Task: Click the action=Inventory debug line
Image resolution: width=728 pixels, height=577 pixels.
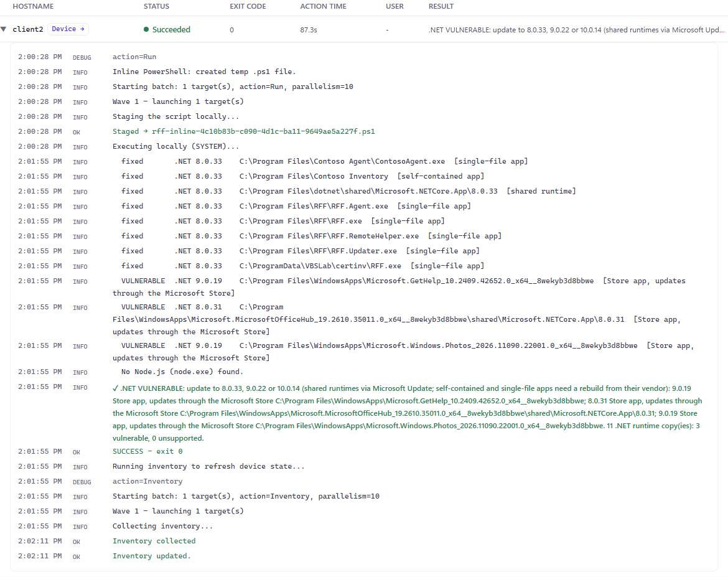Action: tap(147, 481)
